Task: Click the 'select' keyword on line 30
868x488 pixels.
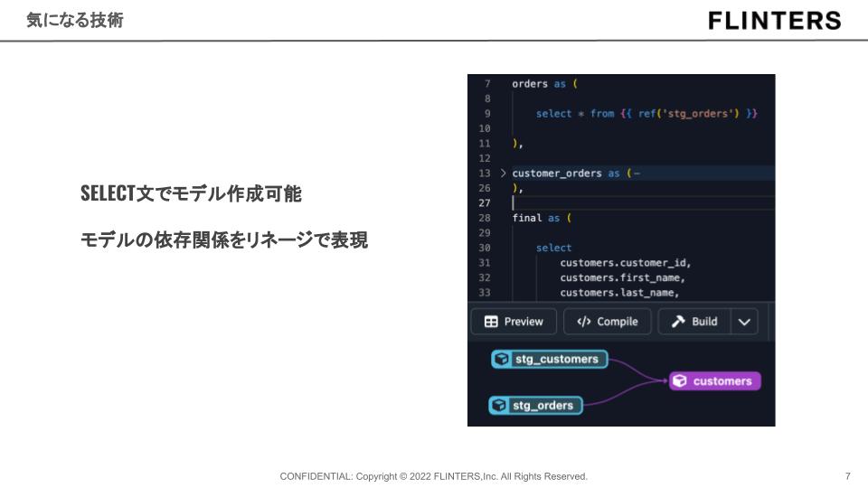Action: [x=553, y=248]
